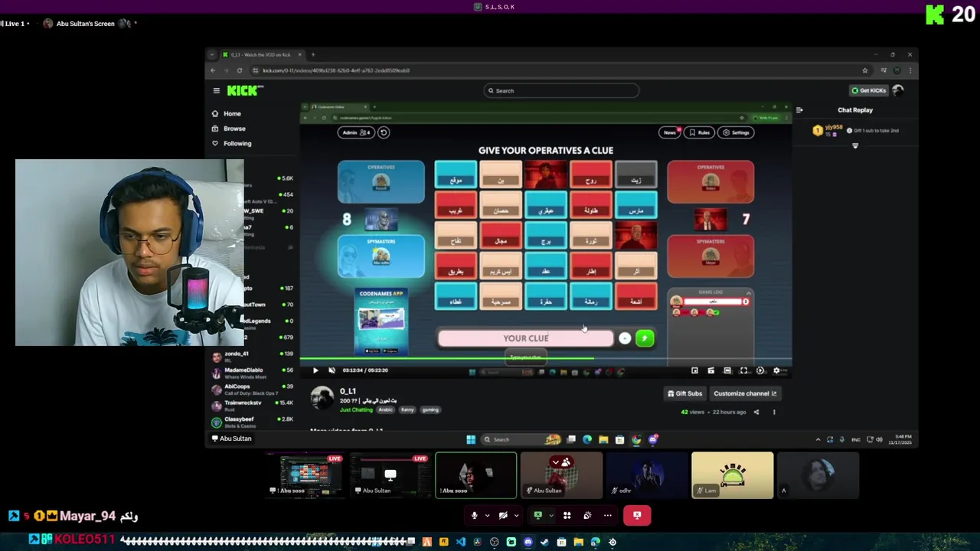Image resolution: width=980 pixels, height=551 pixels.
Task: Open Kick video settings gear
Action: 776,370
